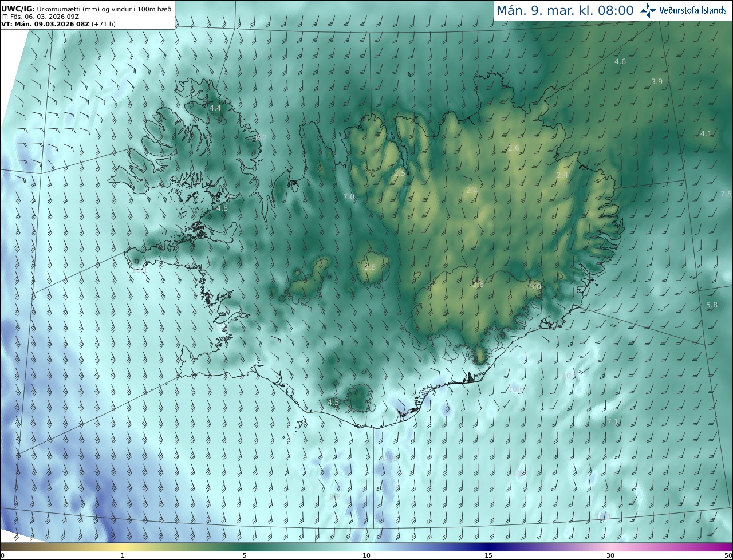Click the color bar label 0
The width and height of the screenshot is (733, 560).
click(2, 555)
